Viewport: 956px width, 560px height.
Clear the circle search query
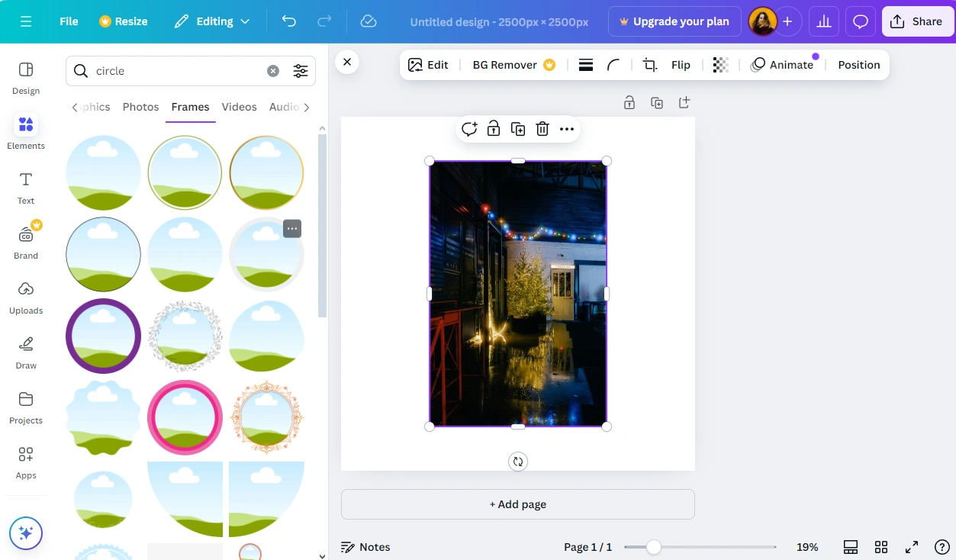pos(273,71)
